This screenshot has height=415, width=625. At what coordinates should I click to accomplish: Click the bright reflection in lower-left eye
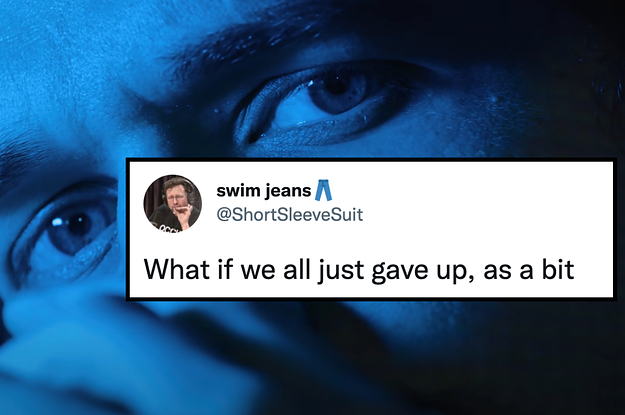(57, 222)
